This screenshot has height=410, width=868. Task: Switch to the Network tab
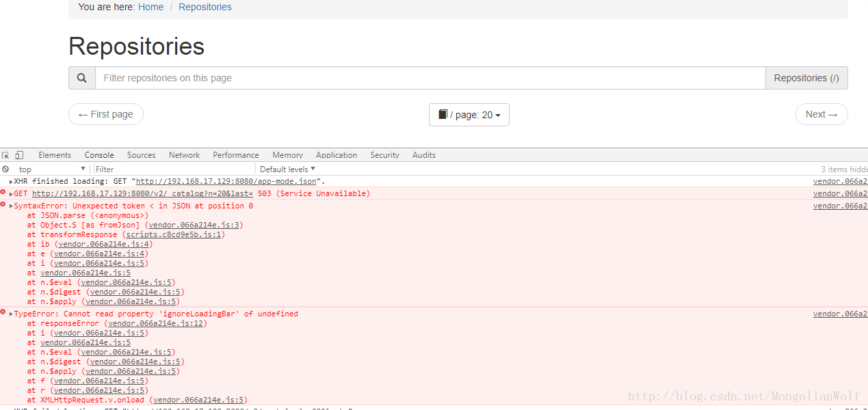pyautogui.click(x=185, y=155)
